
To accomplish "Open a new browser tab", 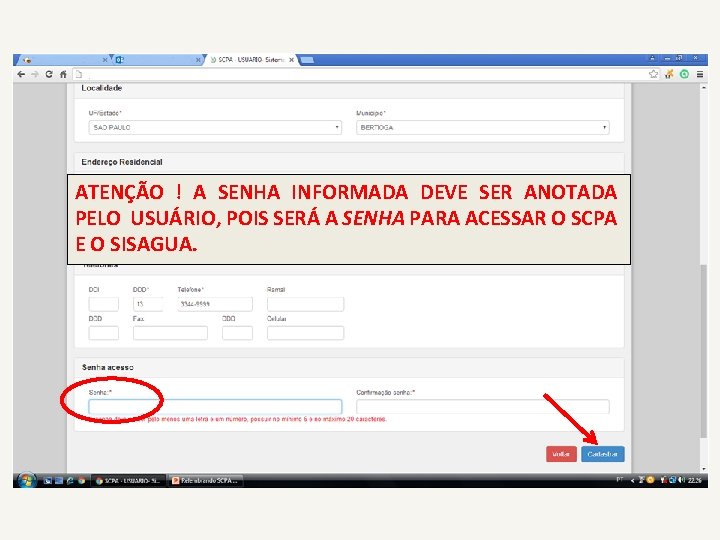I will 307,60.
